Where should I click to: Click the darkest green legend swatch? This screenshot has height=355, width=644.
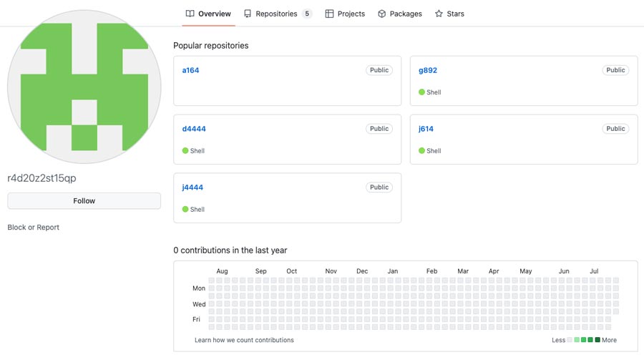coord(597,340)
